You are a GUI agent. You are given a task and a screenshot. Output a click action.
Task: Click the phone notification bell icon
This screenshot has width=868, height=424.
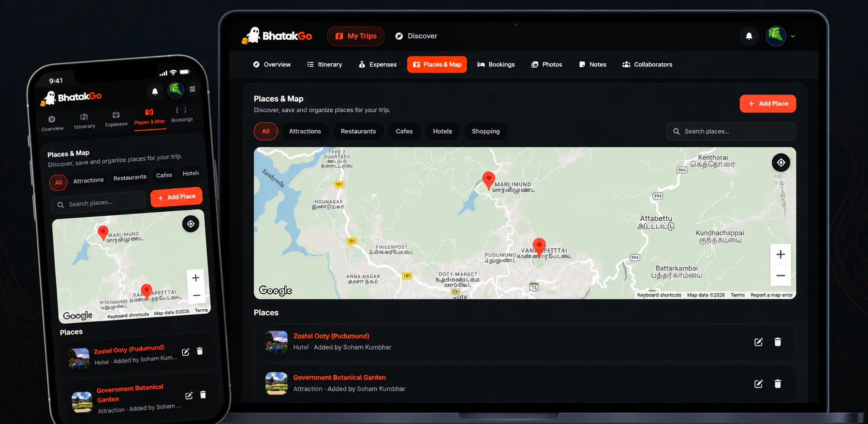pos(155,91)
